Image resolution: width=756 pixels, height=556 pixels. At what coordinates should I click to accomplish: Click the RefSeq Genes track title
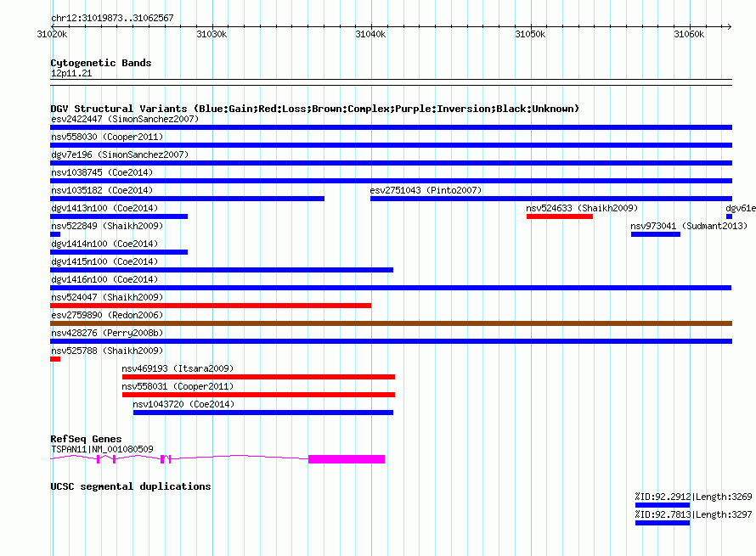point(86,439)
